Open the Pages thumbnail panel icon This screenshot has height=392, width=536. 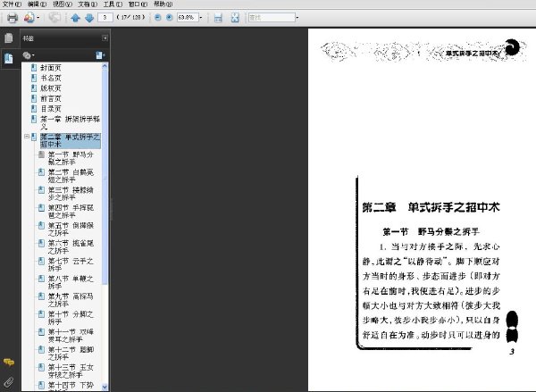(x=9, y=38)
